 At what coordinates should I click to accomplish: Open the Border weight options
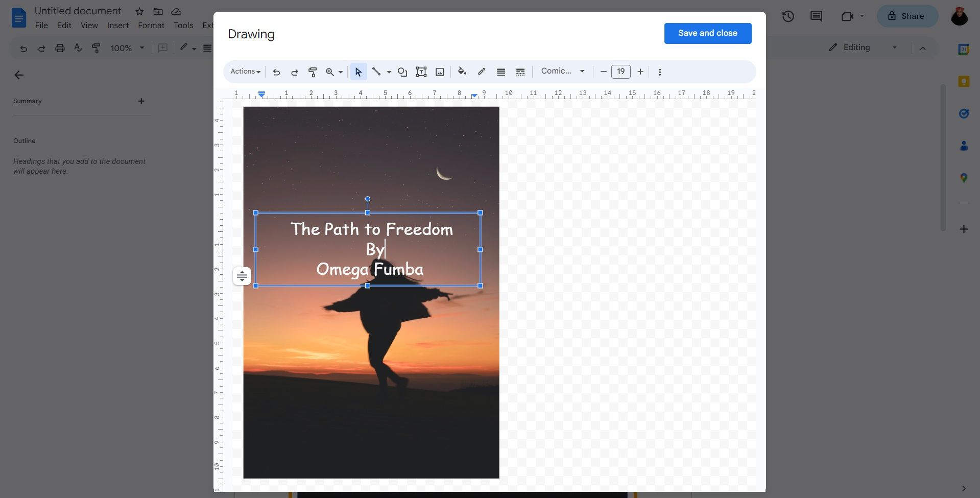pos(501,72)
